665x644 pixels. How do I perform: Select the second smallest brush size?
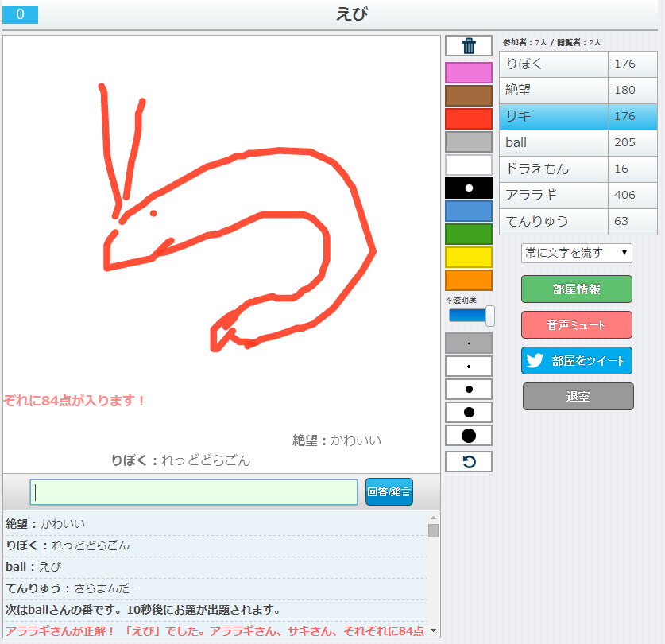pos(469,366)
